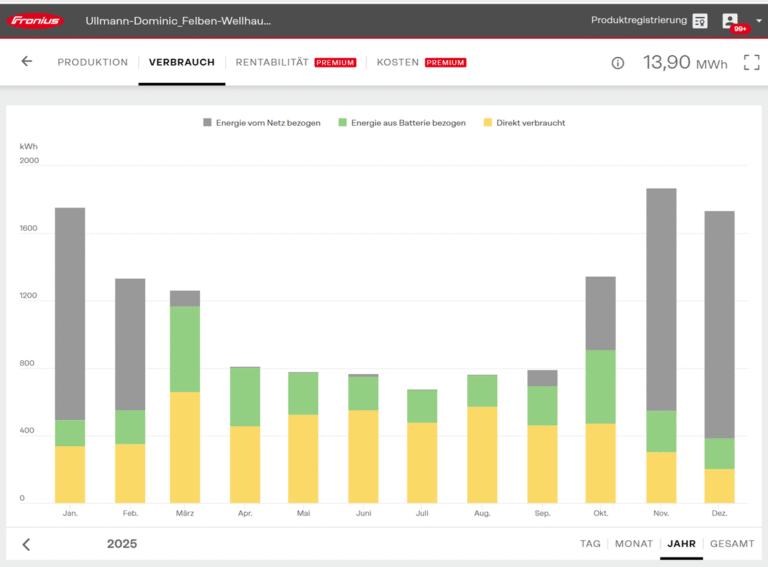Select the Gesamt time range
This screenshot has width=768, height=567.
coord(732,544)
